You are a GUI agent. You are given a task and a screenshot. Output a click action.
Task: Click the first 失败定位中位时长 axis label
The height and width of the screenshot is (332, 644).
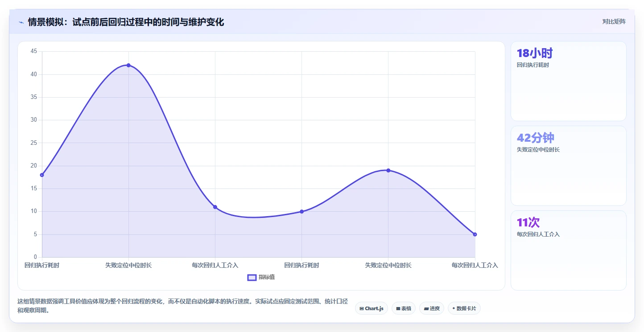(x=128, y=265)
